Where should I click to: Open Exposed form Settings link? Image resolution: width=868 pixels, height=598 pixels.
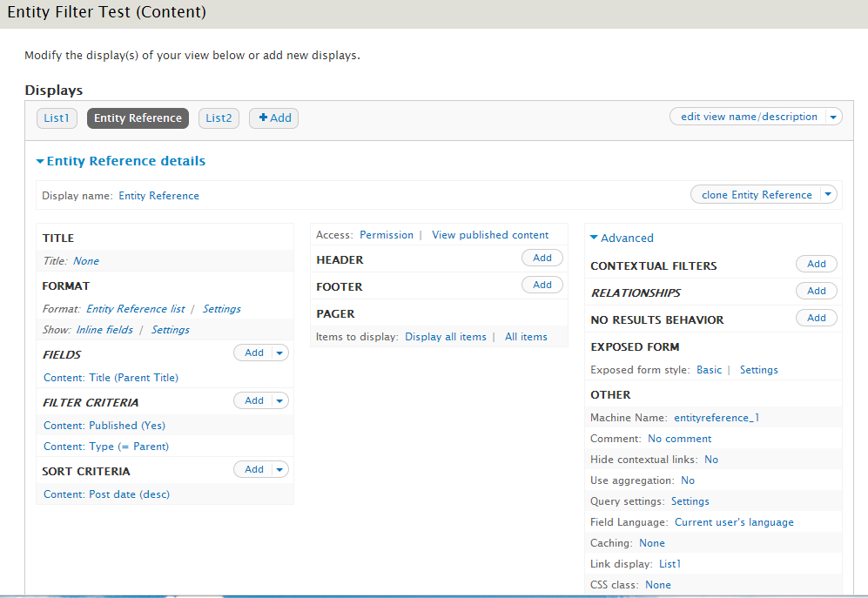coord(758,369)
